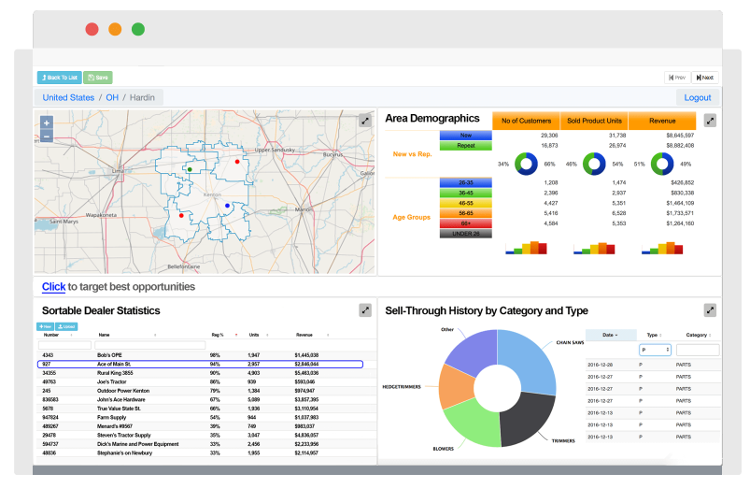Screen dimensions: 750x481
Task: Click the 46-55 age group swatch
Action: [x=466, y=203]
